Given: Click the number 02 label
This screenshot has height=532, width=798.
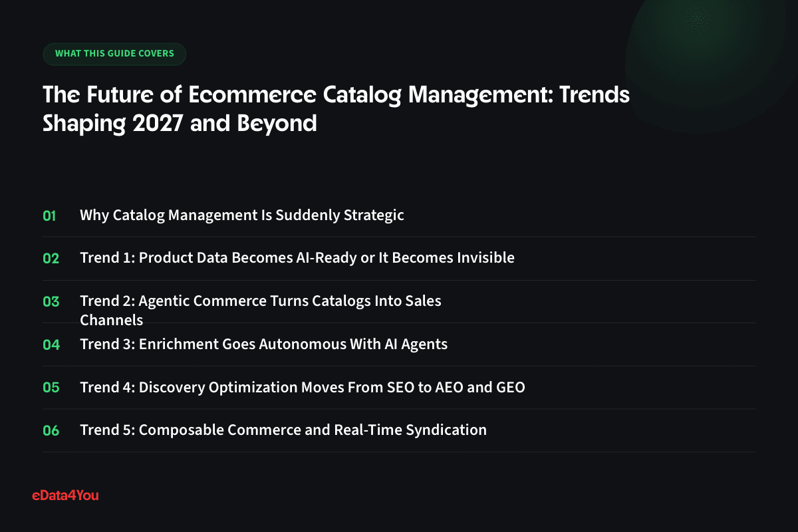Looking at the screenshot, I should tap(51, 259).
